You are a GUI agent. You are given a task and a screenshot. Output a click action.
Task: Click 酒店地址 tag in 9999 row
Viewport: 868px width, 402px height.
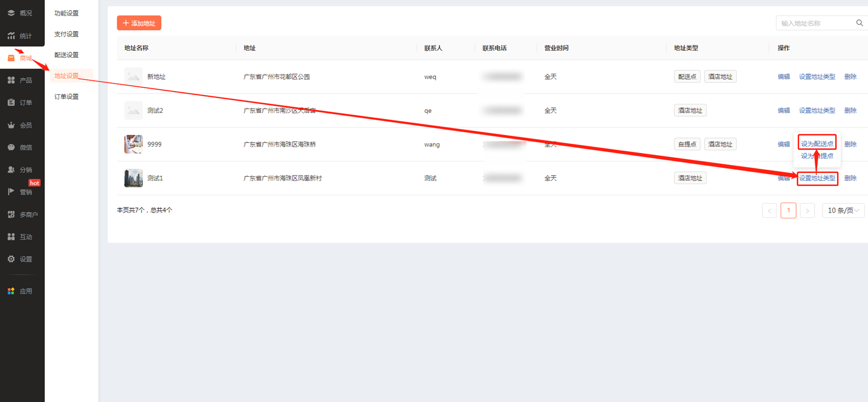point(720,144)
